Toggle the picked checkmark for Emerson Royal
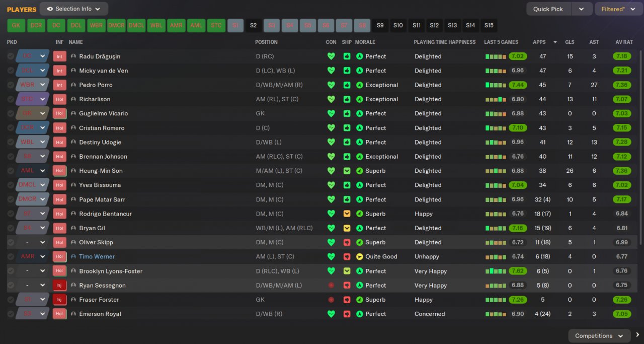 (11, 314)
